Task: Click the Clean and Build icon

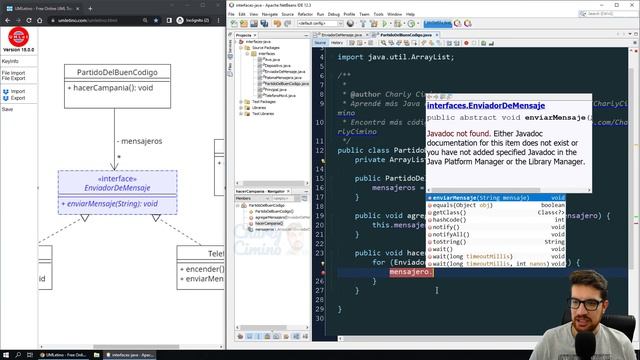Action: (x=373, y=24)
